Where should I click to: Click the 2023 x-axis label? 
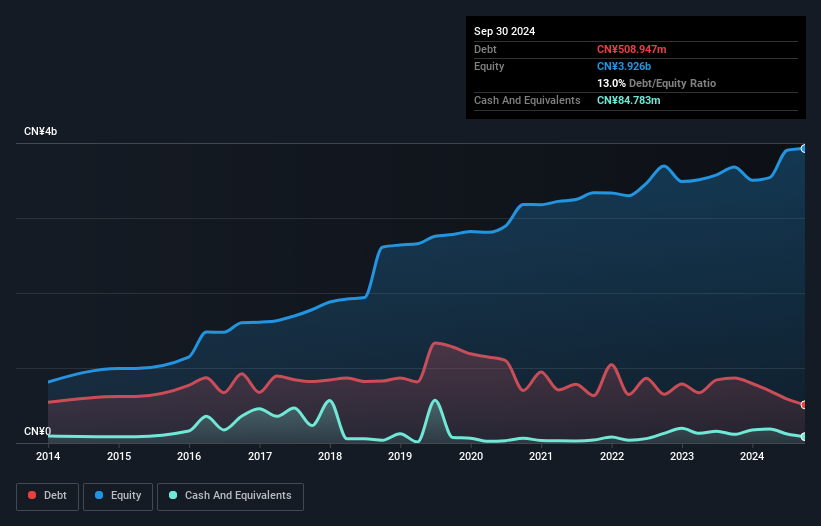[682, 456]
